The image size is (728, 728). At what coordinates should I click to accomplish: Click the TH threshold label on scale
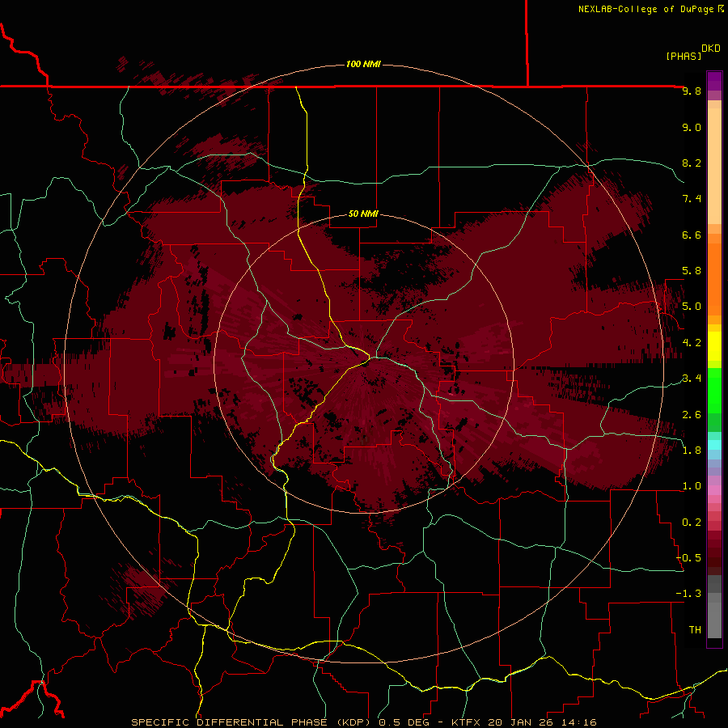click(695, 630)
